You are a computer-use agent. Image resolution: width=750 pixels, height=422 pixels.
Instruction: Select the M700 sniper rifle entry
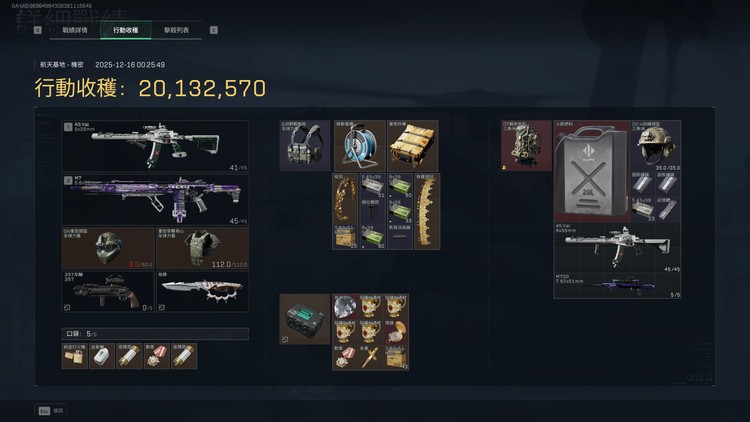click(x=618, y=286)
